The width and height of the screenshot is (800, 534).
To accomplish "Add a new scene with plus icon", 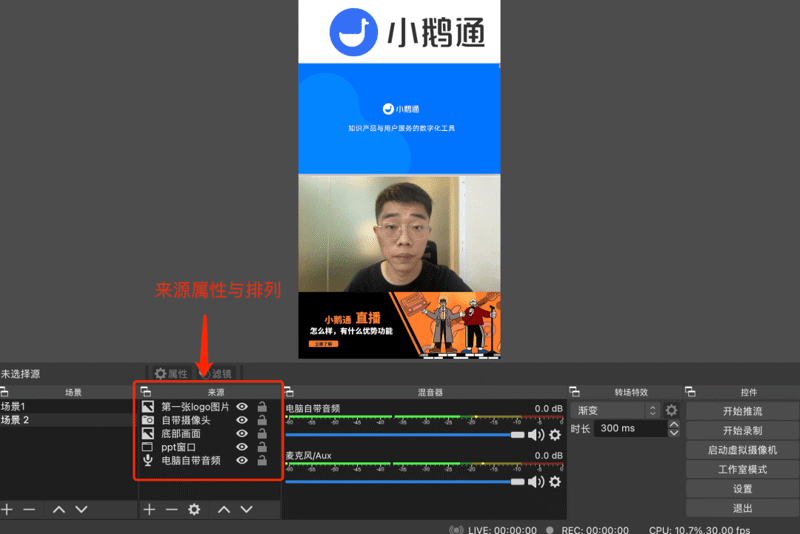I will click(x=7, y=509).
